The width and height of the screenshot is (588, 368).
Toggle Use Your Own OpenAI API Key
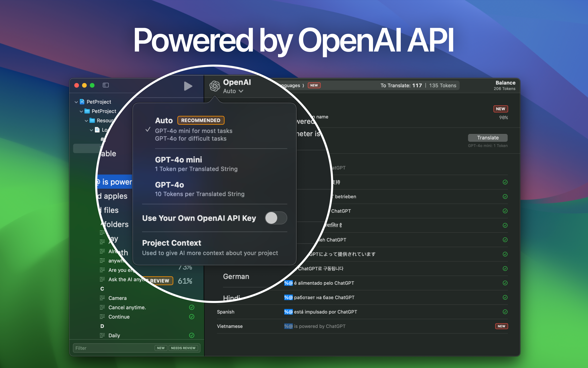tap(276, 218)
